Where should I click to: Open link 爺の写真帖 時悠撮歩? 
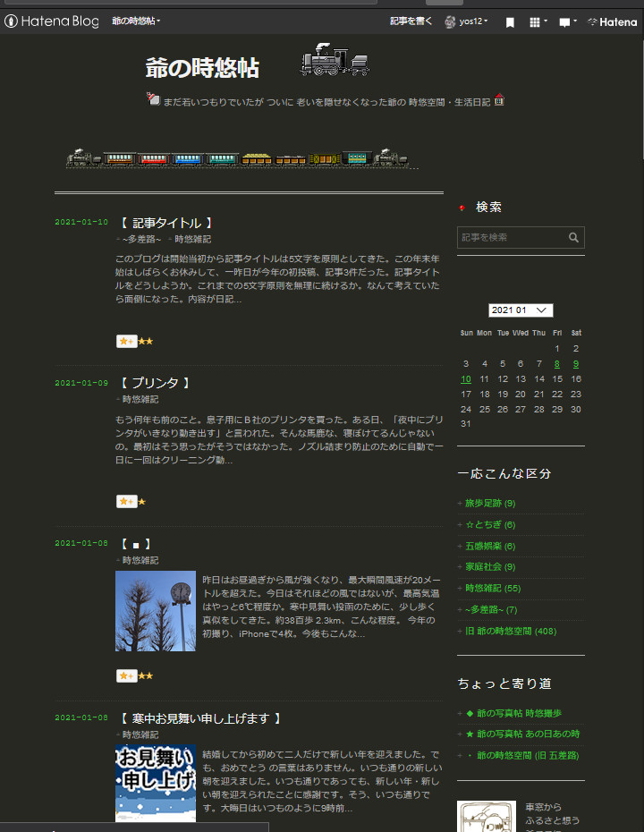(x=513, y=713)
